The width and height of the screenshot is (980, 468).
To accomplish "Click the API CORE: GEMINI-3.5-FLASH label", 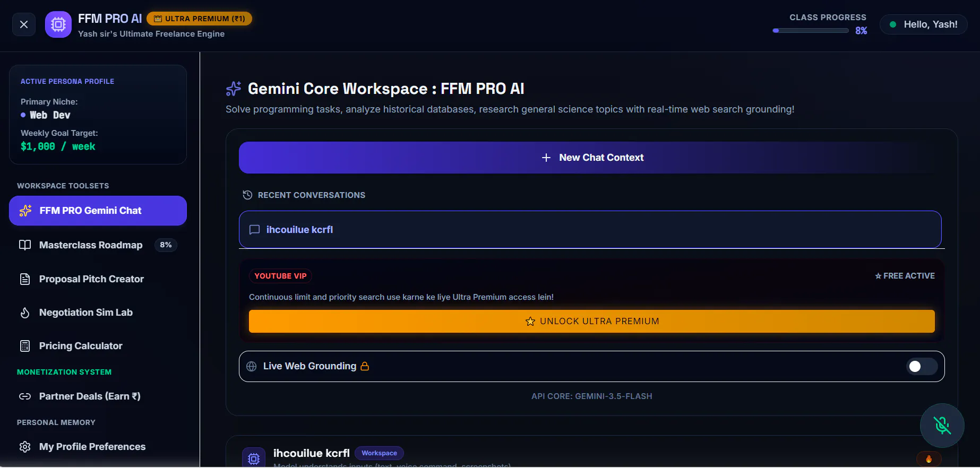I will (592, 396).
